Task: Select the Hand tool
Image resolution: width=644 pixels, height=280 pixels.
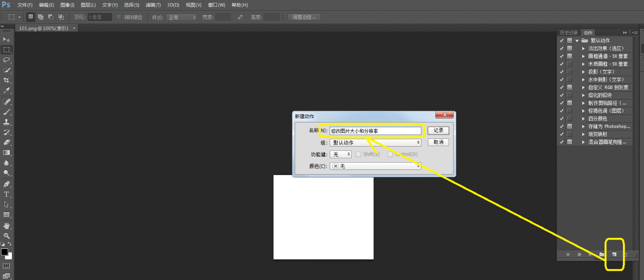Action: [x=6, y=225]
